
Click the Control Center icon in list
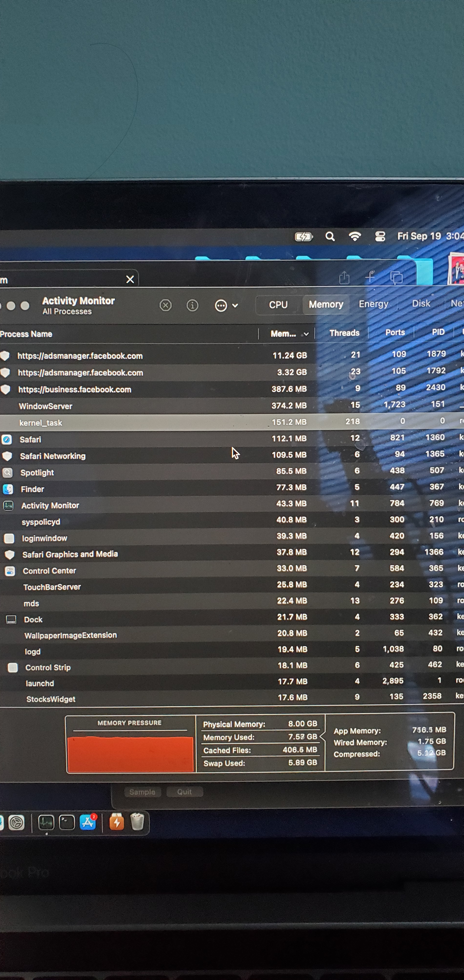(10, 571)
